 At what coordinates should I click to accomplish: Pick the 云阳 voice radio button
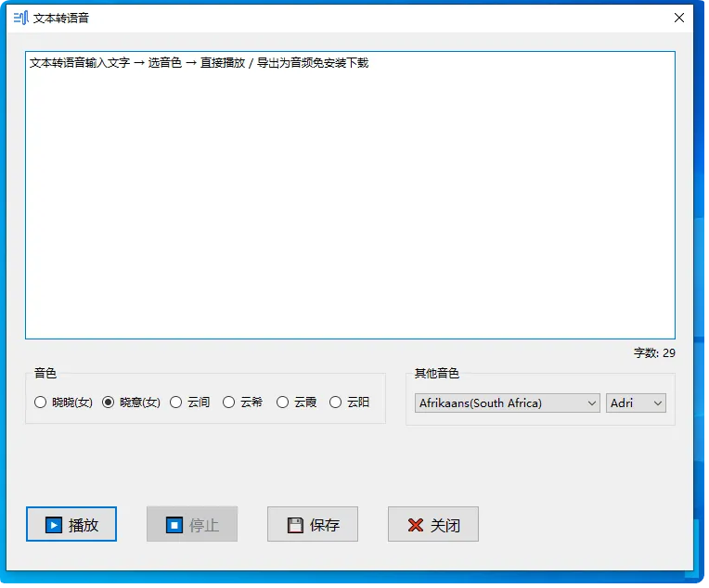click(x=351, y=404)
